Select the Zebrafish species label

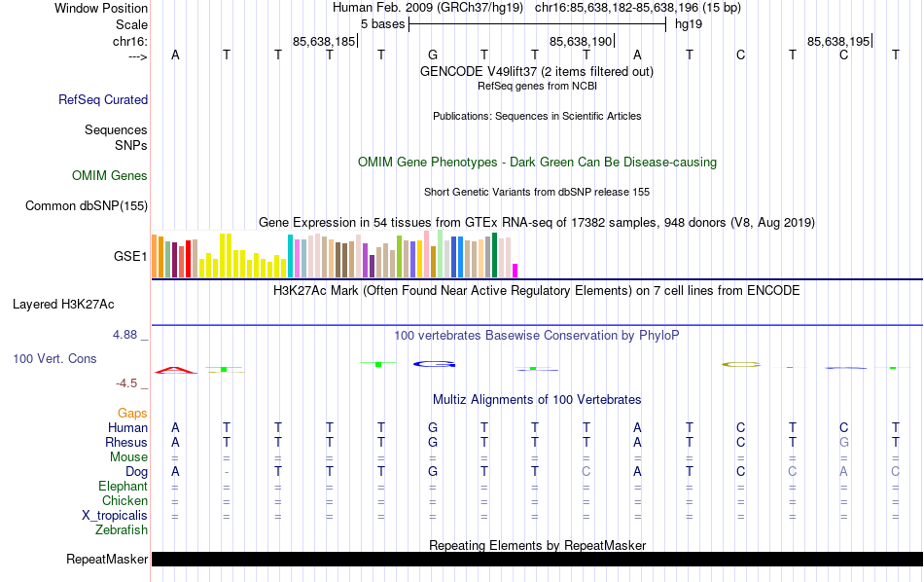point(122,529)
